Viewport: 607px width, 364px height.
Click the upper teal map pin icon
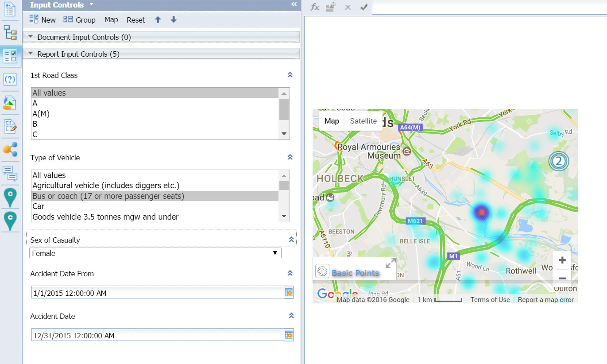[10, 197]
